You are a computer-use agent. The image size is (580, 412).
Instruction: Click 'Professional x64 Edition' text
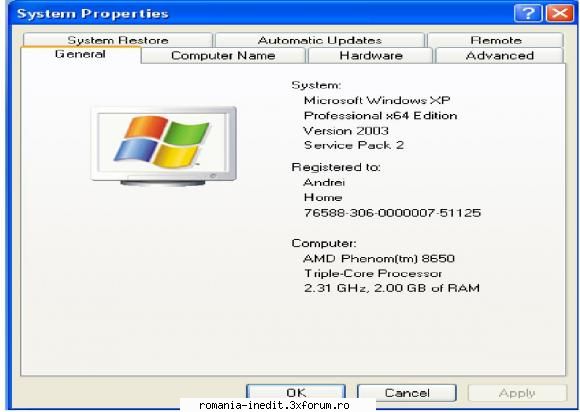pos(380,116)
